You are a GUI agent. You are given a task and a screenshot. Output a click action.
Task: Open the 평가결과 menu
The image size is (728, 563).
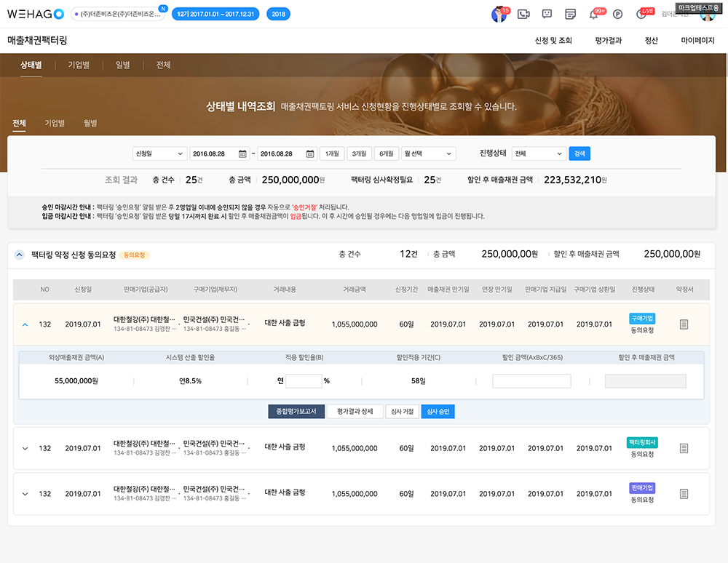tap(608, 41)
